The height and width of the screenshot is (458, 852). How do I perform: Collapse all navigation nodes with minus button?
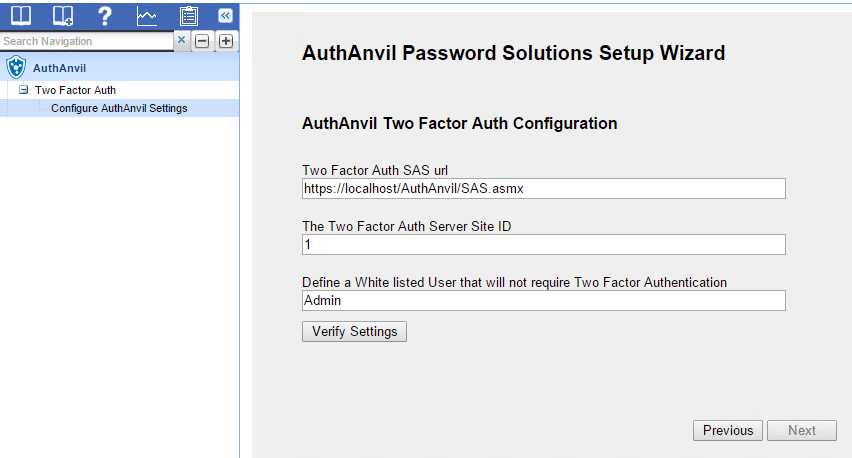[202, 41]
